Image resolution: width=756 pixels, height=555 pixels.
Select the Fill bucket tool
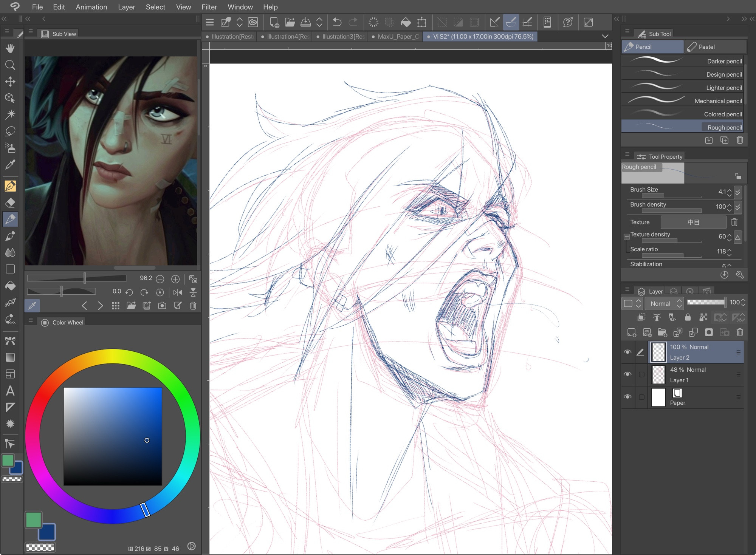(x=10, y=286)
